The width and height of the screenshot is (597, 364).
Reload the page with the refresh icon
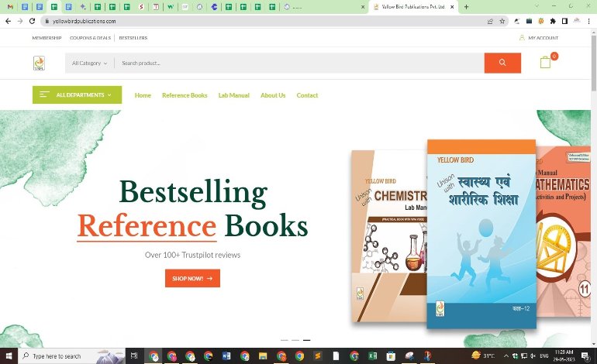[x=32, y=22]
